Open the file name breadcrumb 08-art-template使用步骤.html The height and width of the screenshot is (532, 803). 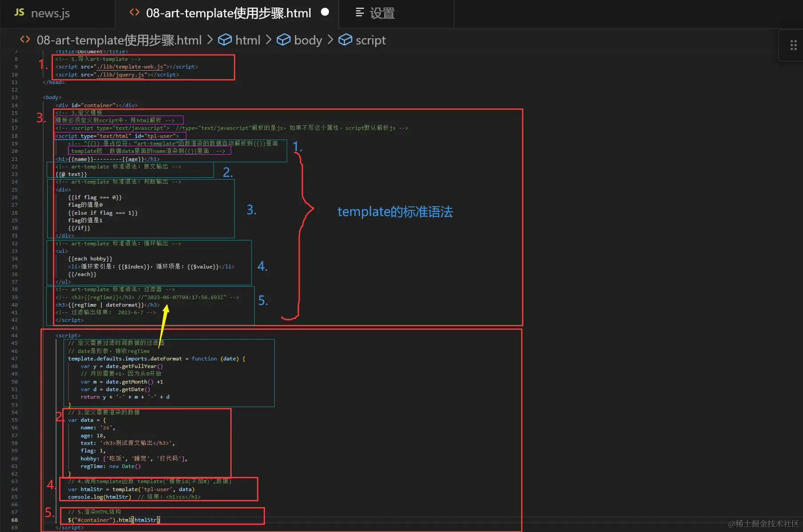tap(119, 40)
